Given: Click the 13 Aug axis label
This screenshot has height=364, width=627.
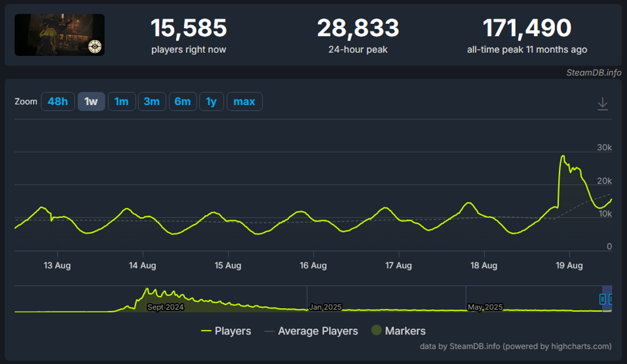Looking at the screenshot, I should click(57, 265).
